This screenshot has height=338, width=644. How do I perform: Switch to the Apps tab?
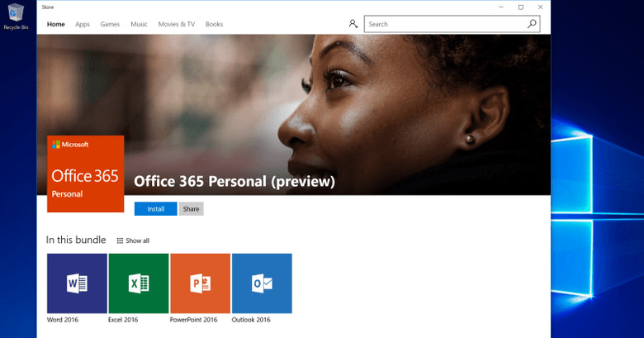(x=82, y=24)
